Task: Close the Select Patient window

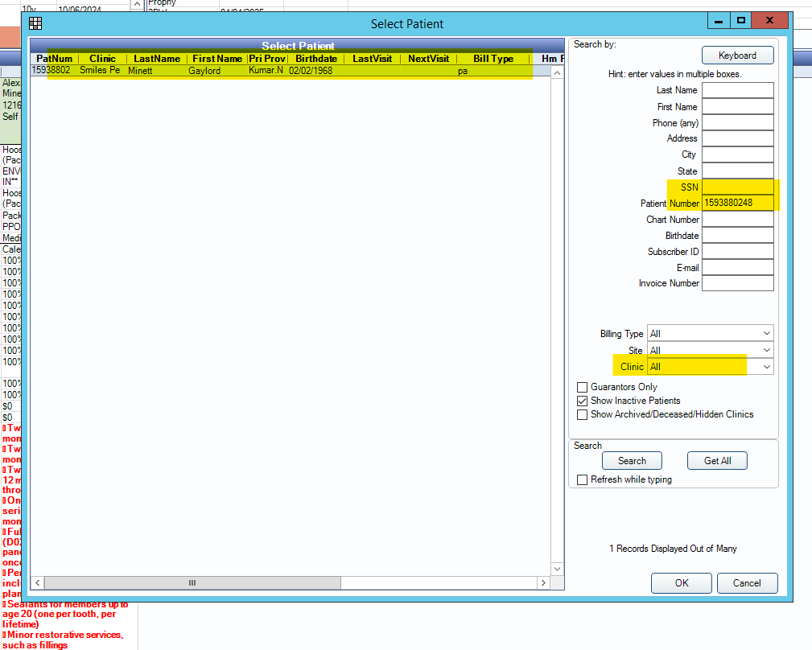Action: (769, 21)
